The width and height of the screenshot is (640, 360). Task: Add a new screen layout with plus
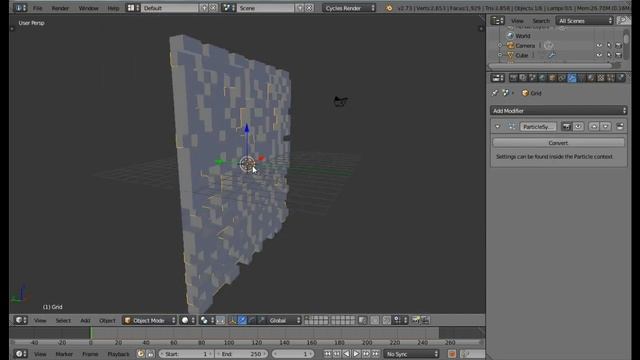tap(204, 8)
